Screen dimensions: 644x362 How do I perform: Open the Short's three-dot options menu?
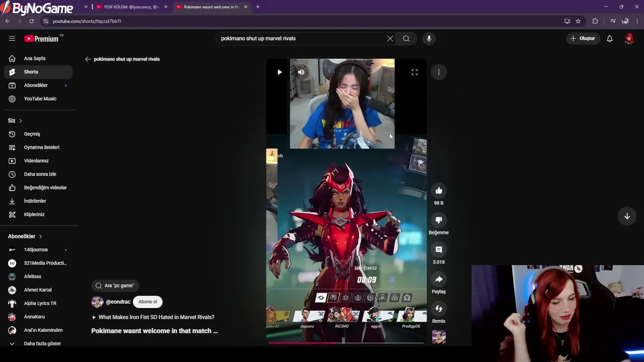(x=439, y=72)
